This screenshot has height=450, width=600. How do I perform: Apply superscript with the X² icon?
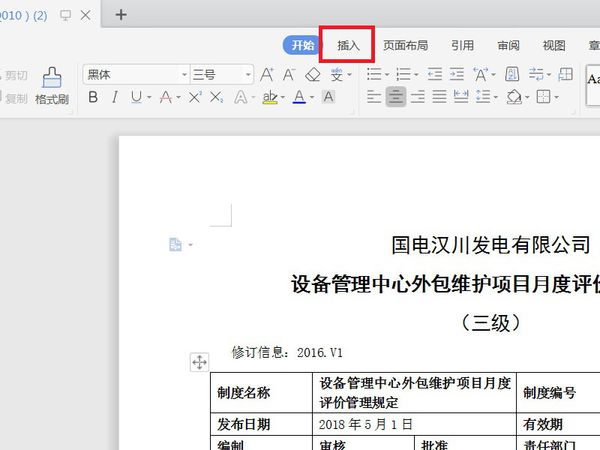tap(195, 97)
